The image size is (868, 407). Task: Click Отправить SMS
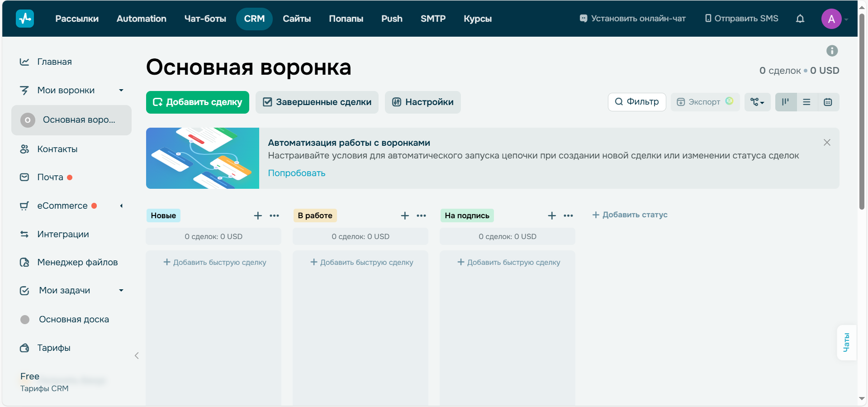pyautogui.click(x=742, y=19)
